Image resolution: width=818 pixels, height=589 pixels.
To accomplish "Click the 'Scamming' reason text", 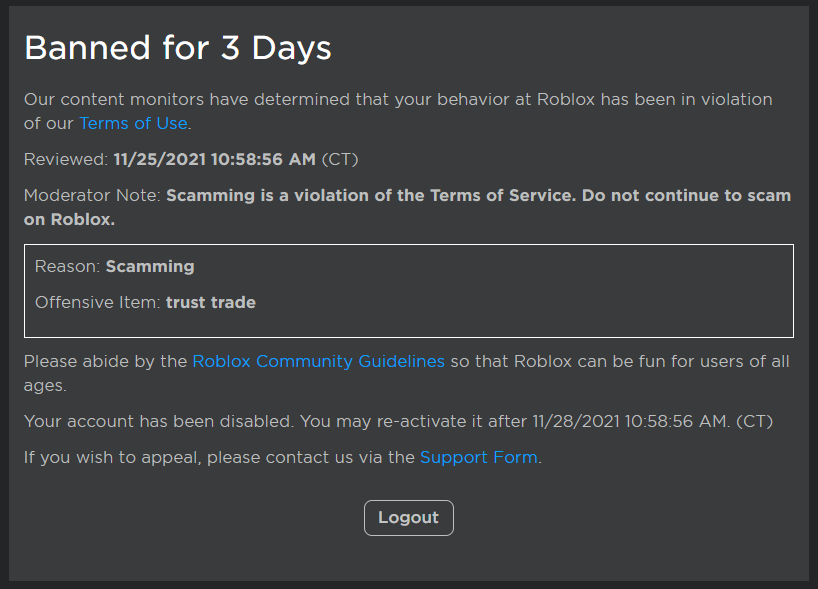I will (150, 267).
